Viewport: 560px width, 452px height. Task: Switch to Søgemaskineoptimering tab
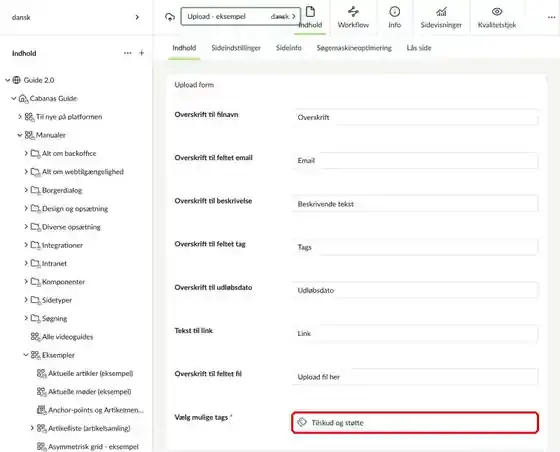coord(354,48)
